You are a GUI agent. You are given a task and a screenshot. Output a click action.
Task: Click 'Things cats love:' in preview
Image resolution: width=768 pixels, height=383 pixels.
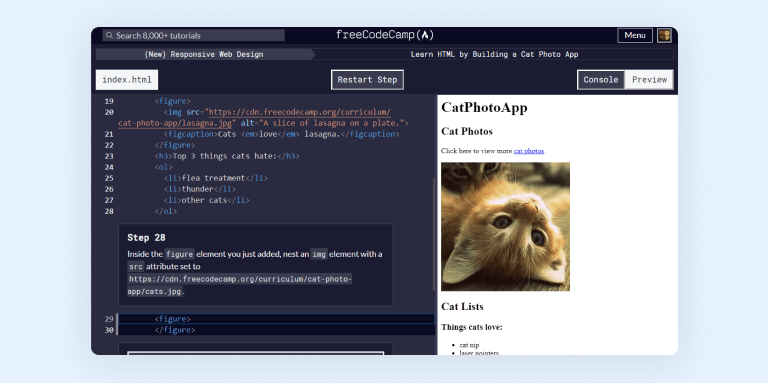[x=472, y=327]
